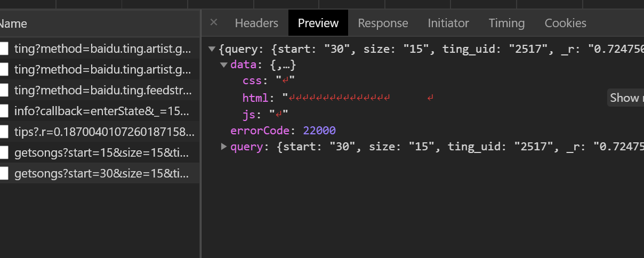
Task: Check the first ting?method=baidu.ting.artist request checkbox
Action: [x=3, y=49]
